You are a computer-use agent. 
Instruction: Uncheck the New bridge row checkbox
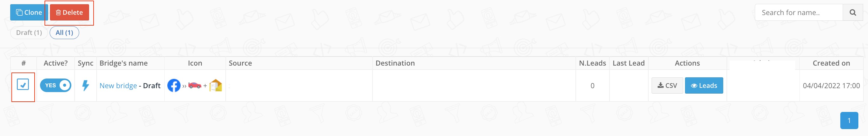tap(23, 85)
